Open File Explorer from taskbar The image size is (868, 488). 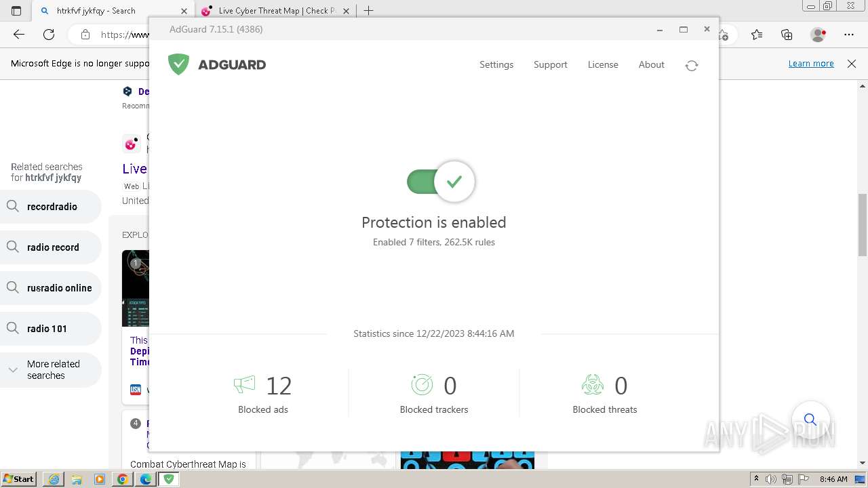pyautogui.click(x=77, y=479)
